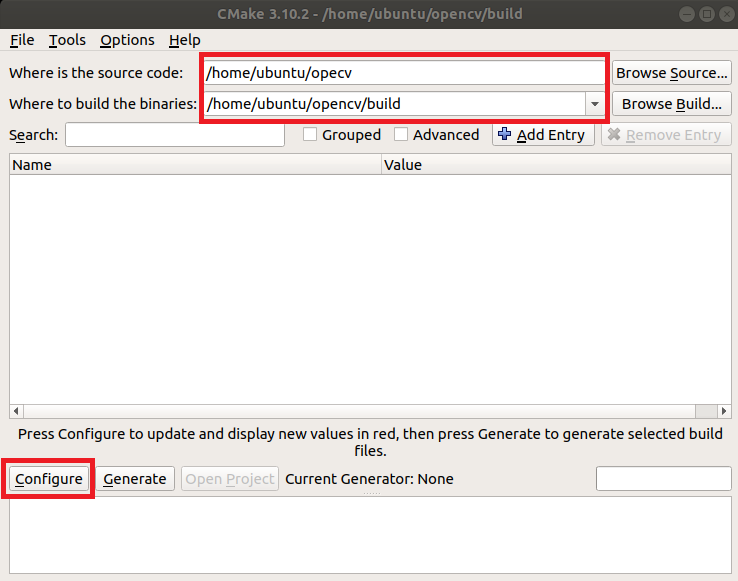Viewport: 738px width, 581px height.
Task: Click the horizontal scrollbar right arrow
Action: (x=724, y=411)
